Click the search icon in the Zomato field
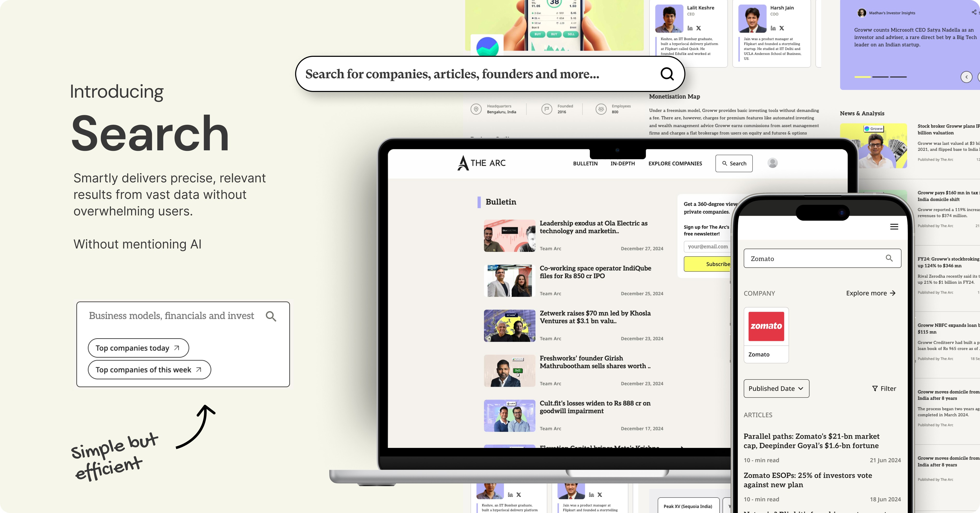 [x=889, y=258]
